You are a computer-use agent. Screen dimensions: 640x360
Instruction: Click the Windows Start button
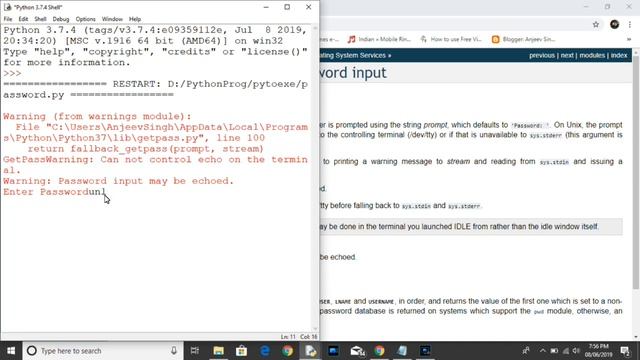[x=11, y=351]
